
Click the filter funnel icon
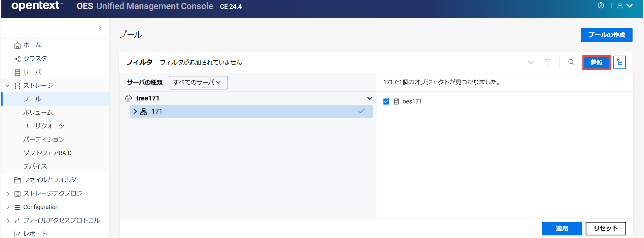pyautogui.click(x=548, y=62)
